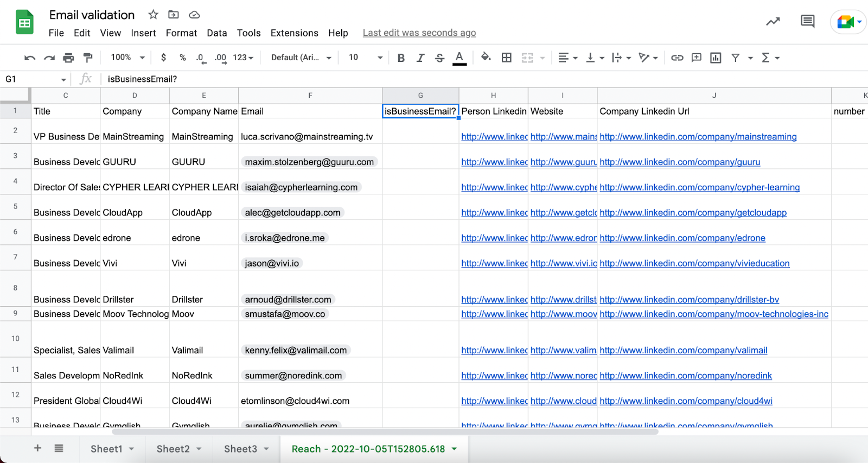Open the mainstreaming company LinkedIn link
Screen dimensions: 868x463
[698, 137]
